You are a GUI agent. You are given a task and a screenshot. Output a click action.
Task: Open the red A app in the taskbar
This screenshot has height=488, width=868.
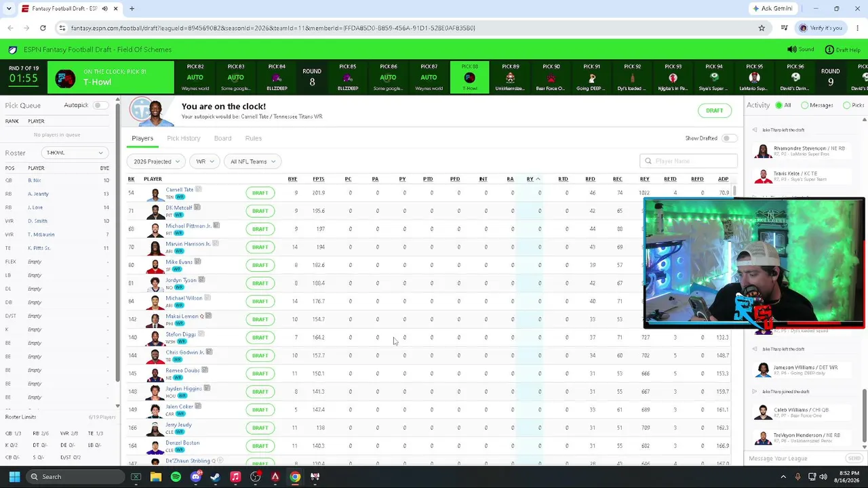pyautogui.click(x=275, y=476)
